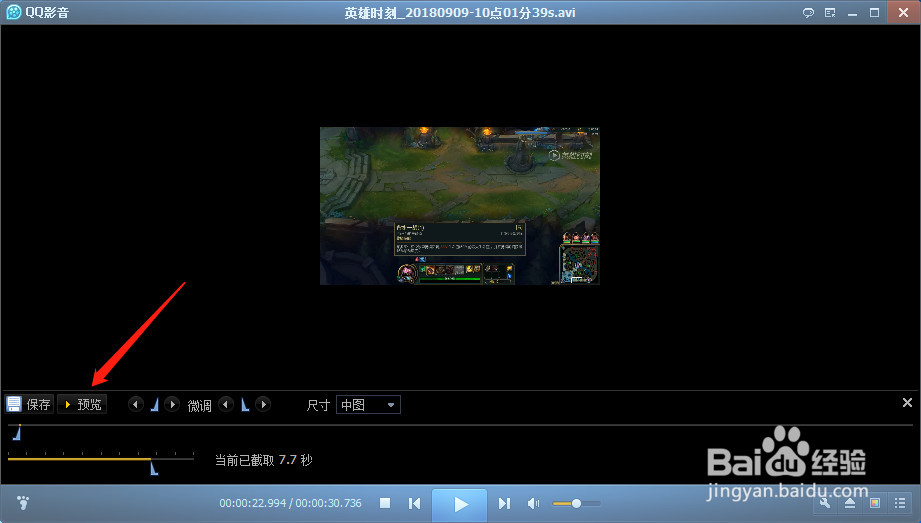Viewport: 921px width, 523px height.
Task: Click the feedback speech bubble icon in title bar
Action: [808, 12]
